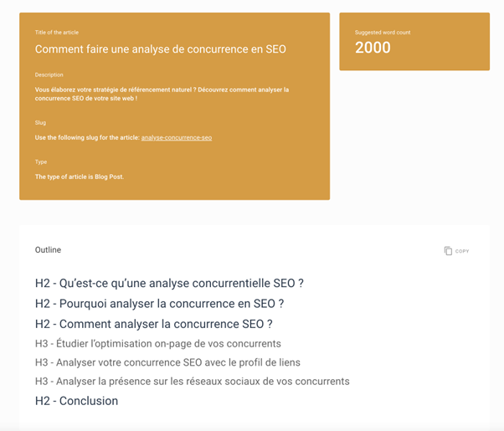
Task: Click the copy outline icon
Action: click(x=448, y=251)
